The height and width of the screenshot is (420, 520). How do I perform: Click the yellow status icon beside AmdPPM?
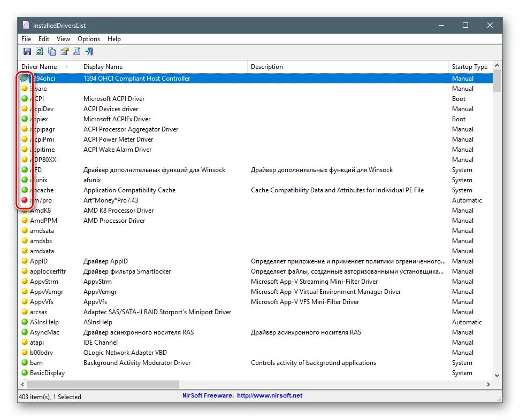click(x=25, y=220)
